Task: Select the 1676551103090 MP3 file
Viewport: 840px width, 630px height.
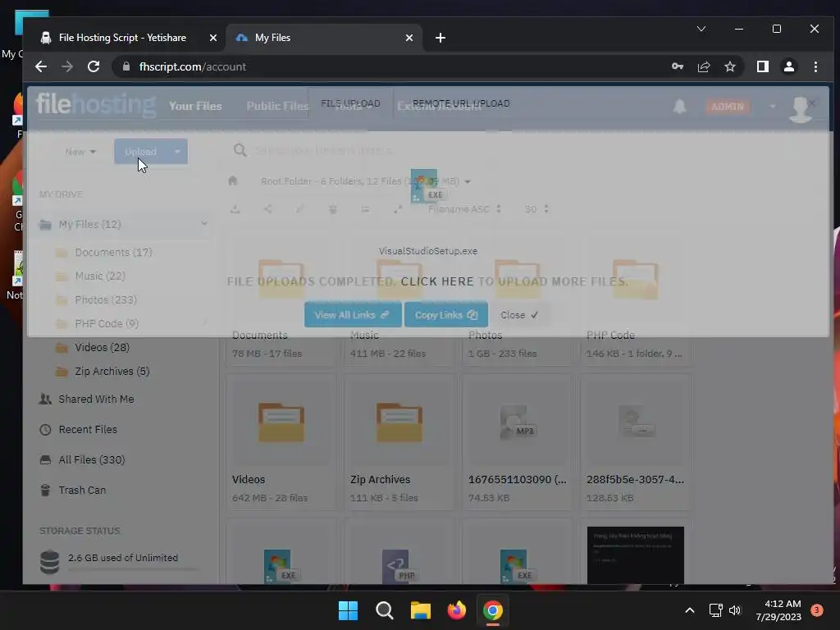Action: [x=517, y=442]
